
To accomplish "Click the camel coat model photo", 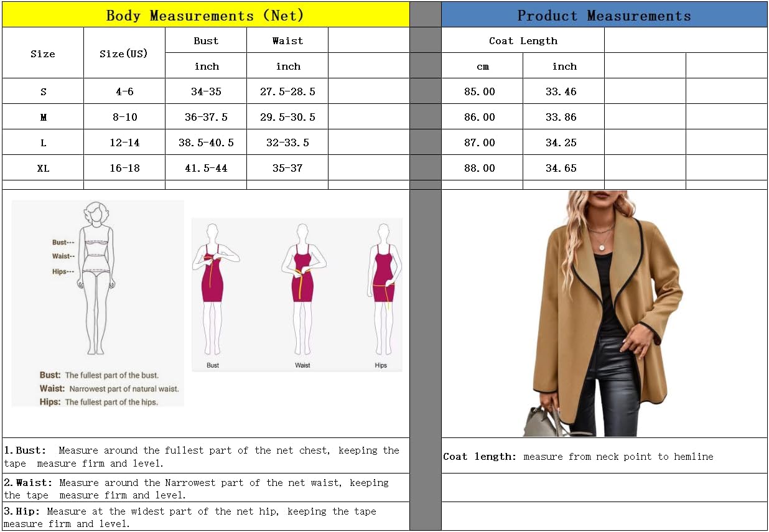I will click(603, 313).
